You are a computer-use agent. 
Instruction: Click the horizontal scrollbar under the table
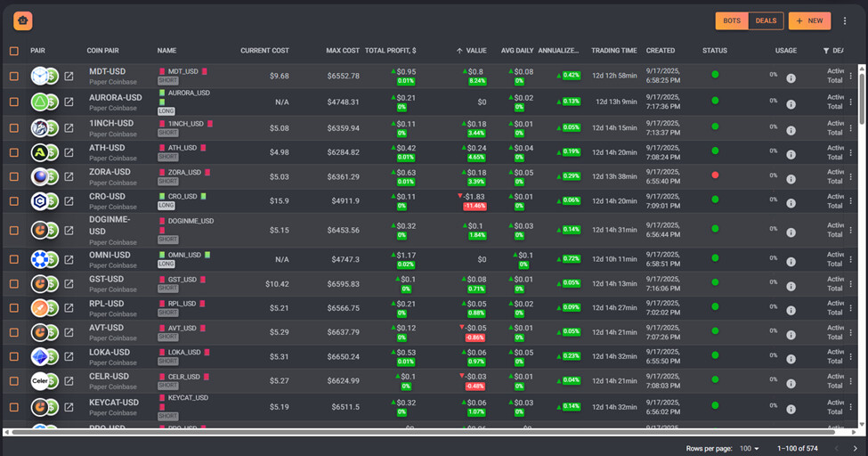(427, 432)
